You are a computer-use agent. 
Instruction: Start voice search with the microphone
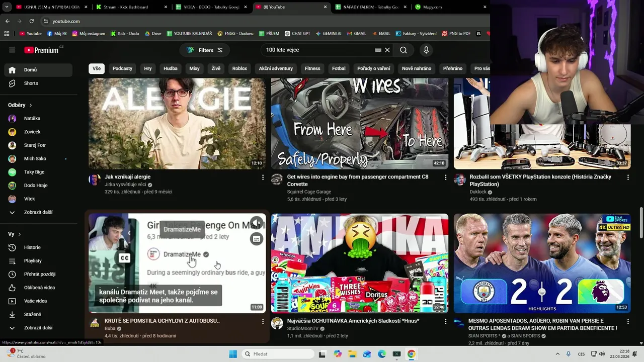426,50
